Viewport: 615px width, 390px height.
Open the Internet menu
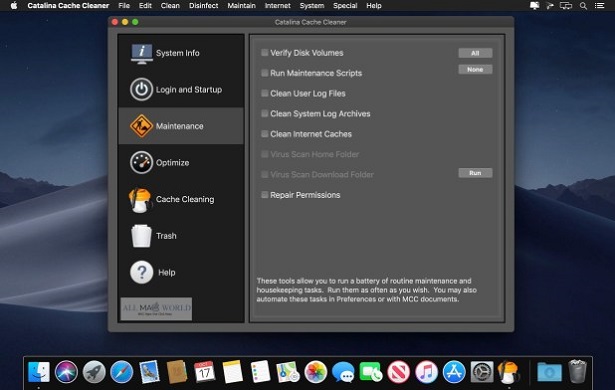click(278, 6)
